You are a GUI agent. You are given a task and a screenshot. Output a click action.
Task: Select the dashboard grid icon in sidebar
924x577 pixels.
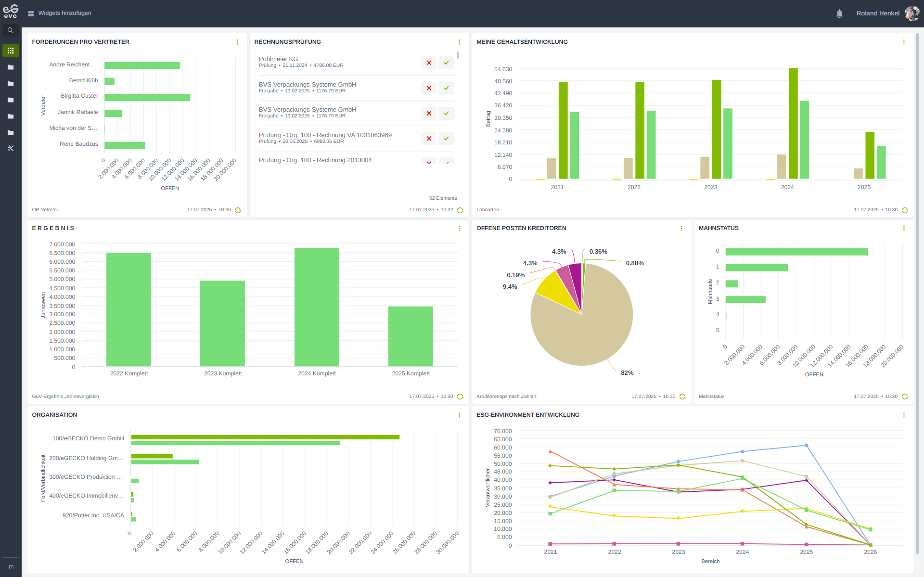[11, 51]
